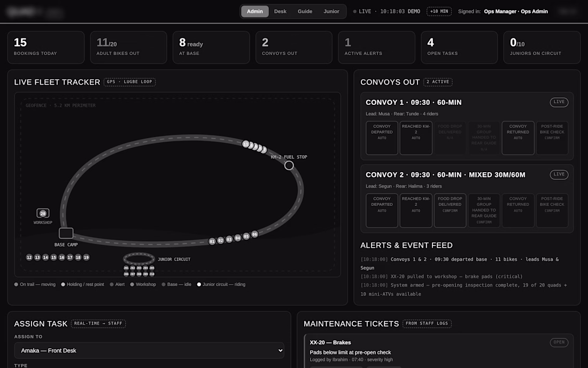Screen dimensions: 588x368
Task: Click bike marker 01 on trail
Action: pos(212,241)
